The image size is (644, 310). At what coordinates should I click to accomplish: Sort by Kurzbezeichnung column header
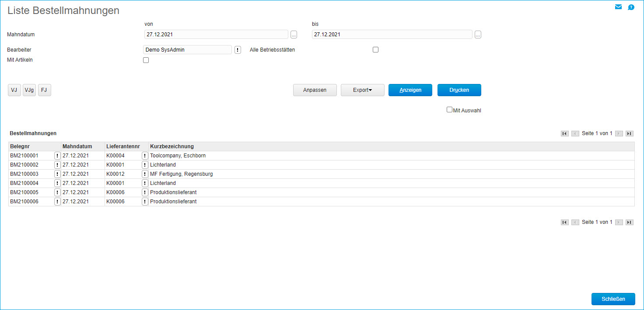pyautogui.click(x=172, y=146)
